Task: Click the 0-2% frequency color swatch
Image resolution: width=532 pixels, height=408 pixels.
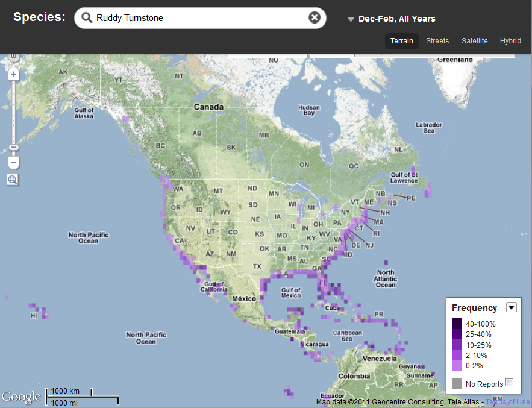Action: coord(456,365)
